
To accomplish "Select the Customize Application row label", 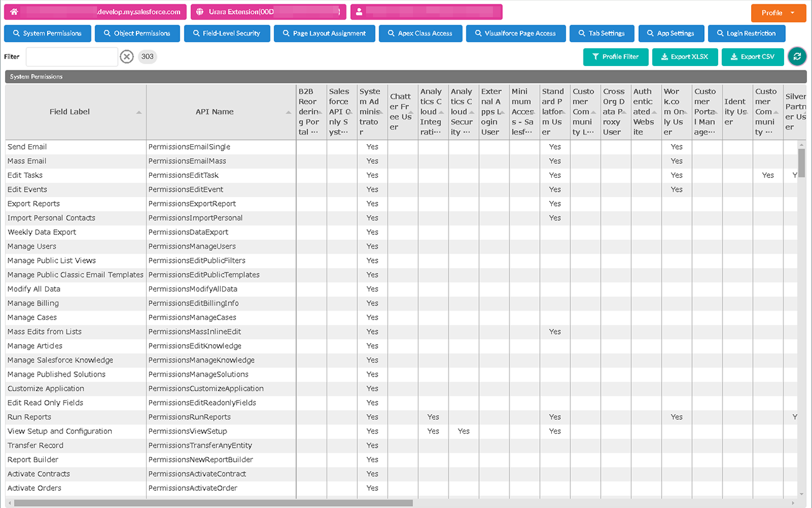I will click(46, 389).
